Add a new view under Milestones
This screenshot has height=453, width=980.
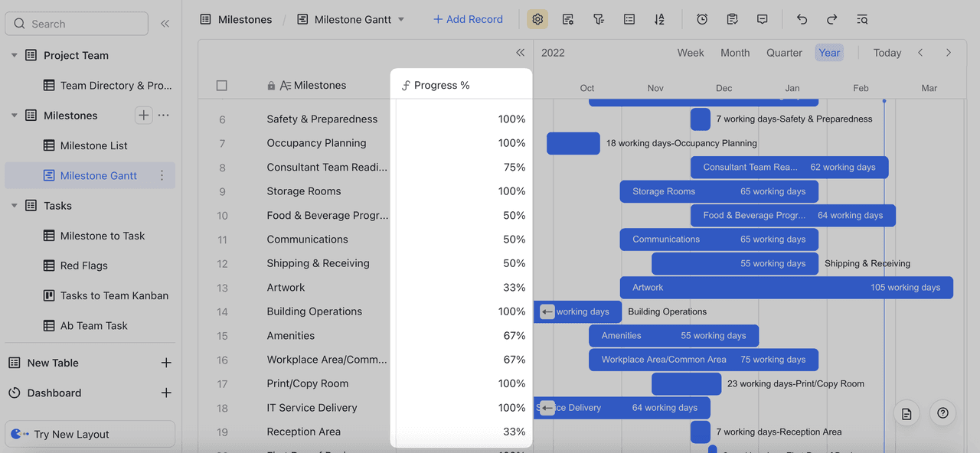(143, 116)
